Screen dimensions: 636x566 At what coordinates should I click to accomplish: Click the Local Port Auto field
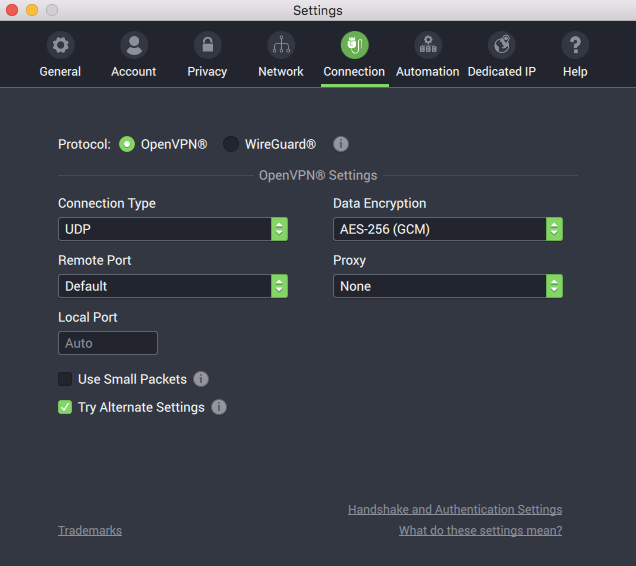pos(108,343)
